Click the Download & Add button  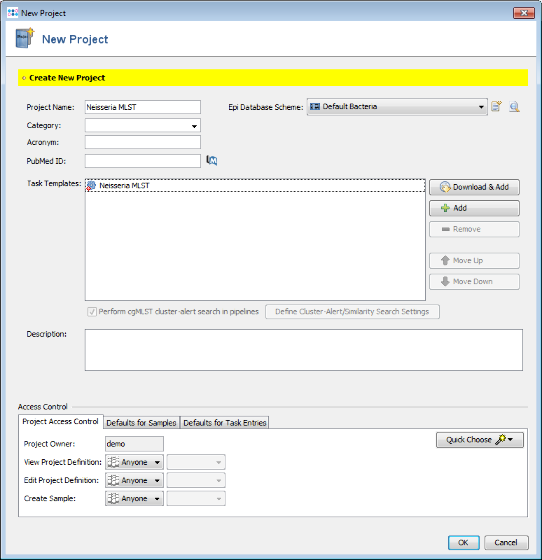(474, 187)
